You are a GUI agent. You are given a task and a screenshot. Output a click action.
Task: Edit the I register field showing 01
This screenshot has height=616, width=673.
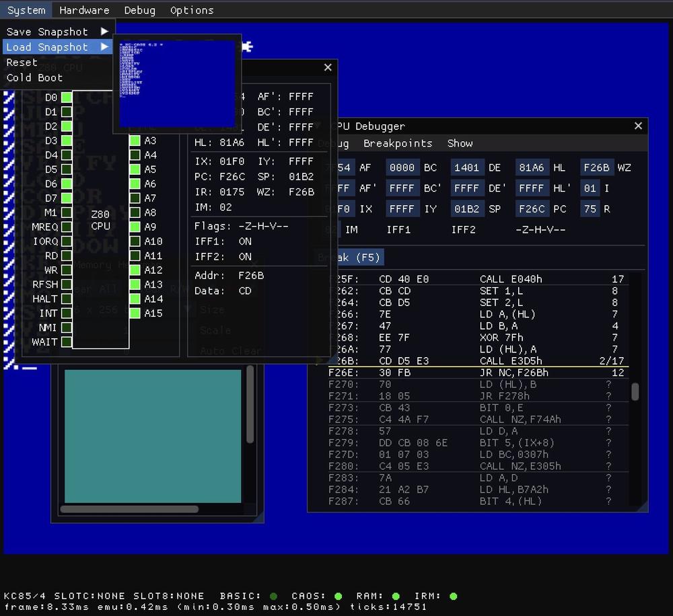590,188
